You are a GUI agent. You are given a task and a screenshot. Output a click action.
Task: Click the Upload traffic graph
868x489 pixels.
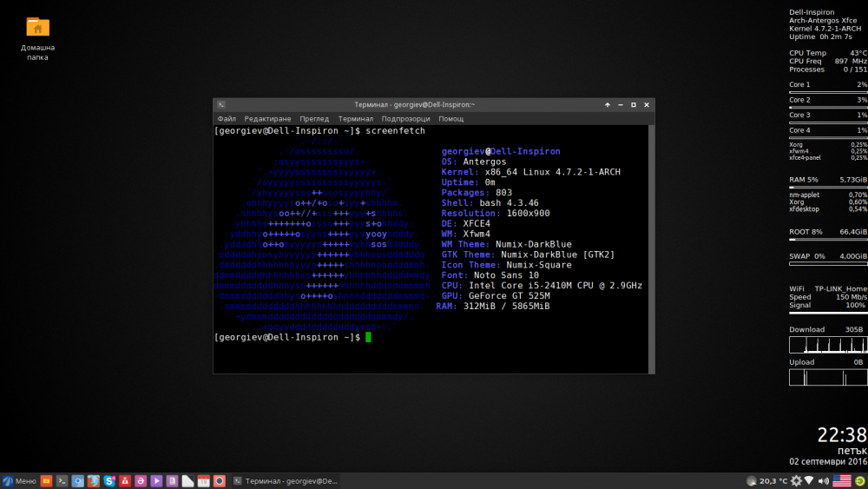pyautogui.click(x=828, y=377)
